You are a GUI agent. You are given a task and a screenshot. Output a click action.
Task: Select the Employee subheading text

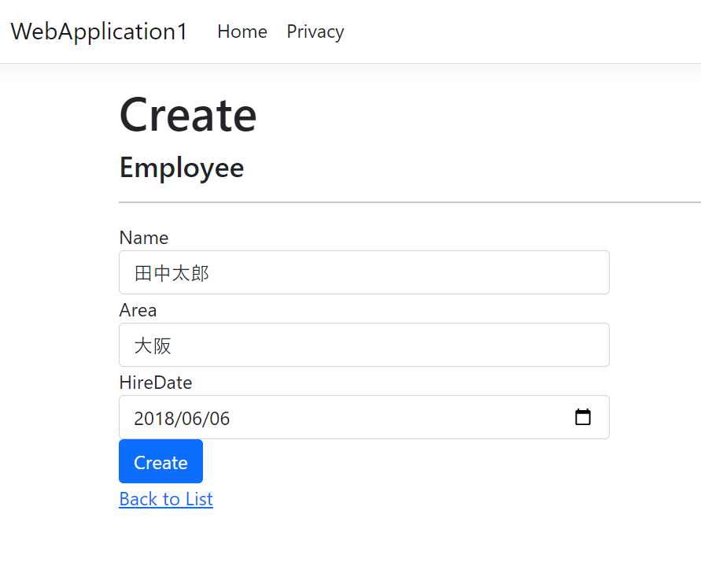point(182,168)
